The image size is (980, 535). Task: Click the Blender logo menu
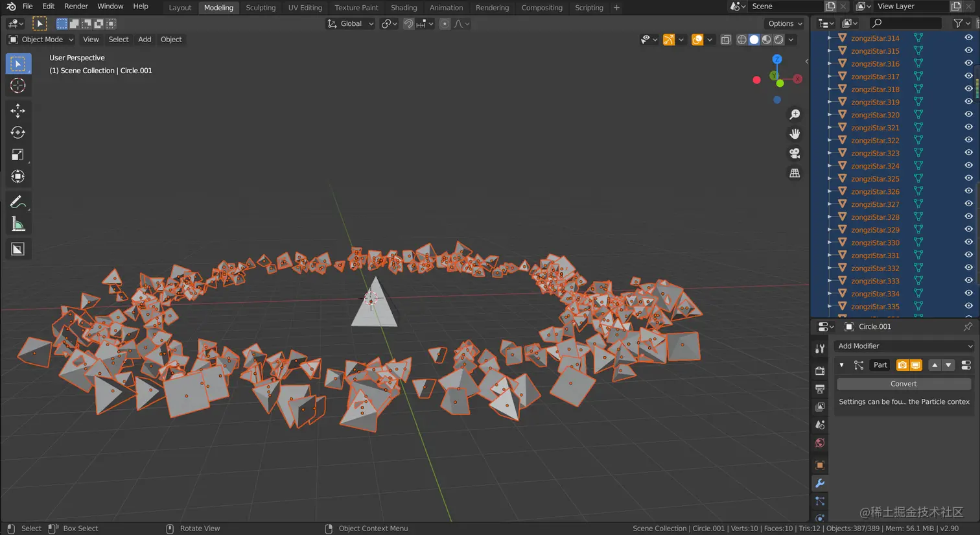pyautogui.click(x=11, y=6)
